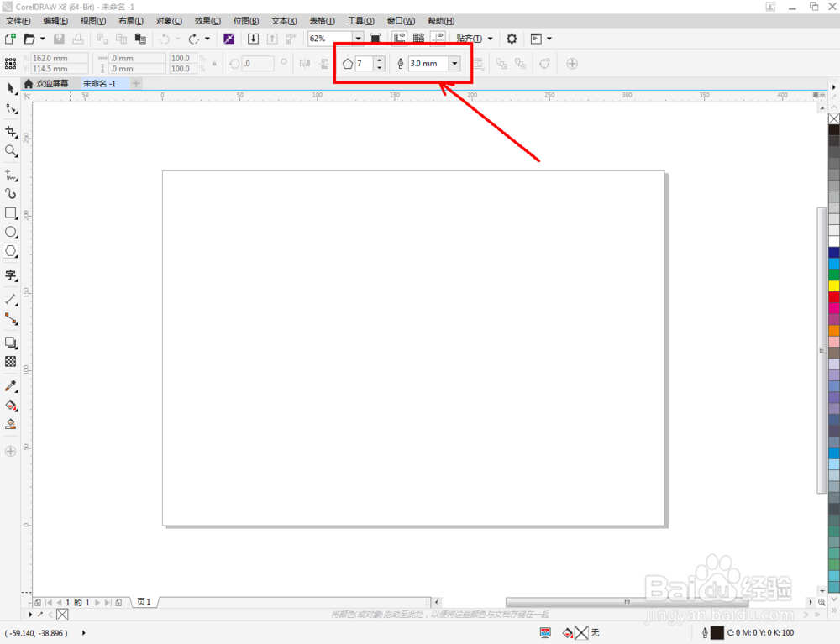The width and height of the screenshot is (840, 644).
Task: Toggle show grid
Action: tap(418, 39)
